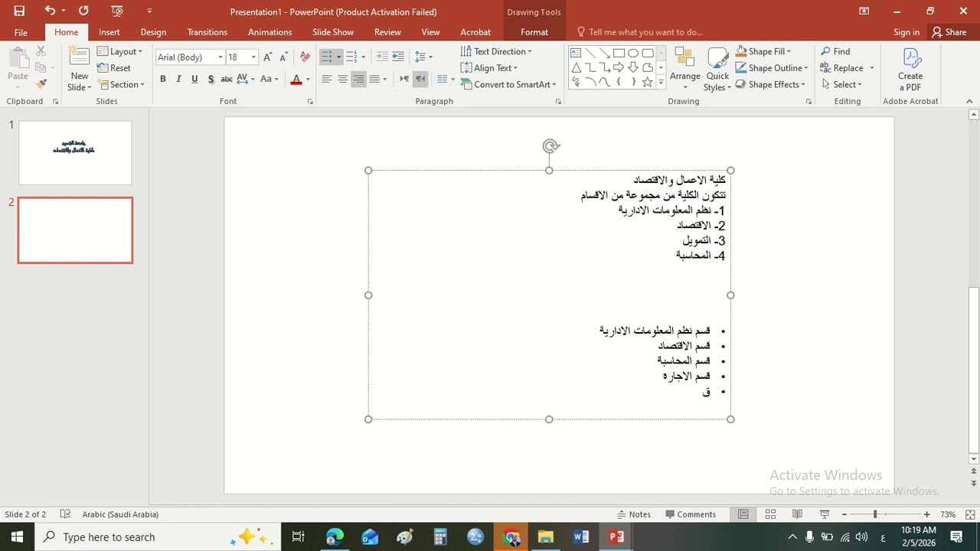Choose the Oval shape from the gallery
The height and width of the screenshot is (551, 980).
coord(633,53)
